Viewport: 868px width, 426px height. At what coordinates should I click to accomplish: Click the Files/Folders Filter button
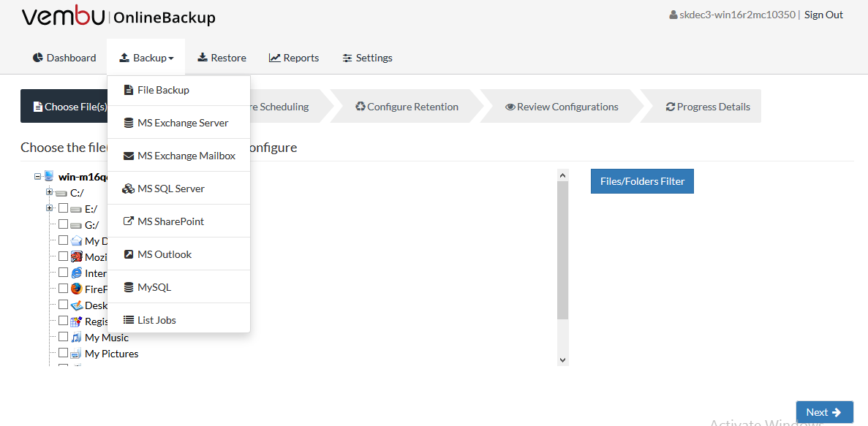pos(642,181)
